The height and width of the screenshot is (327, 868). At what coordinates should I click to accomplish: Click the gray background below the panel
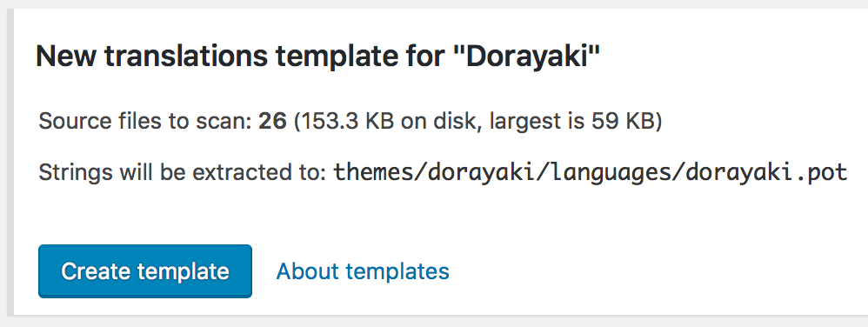click(x=434, y=323)
